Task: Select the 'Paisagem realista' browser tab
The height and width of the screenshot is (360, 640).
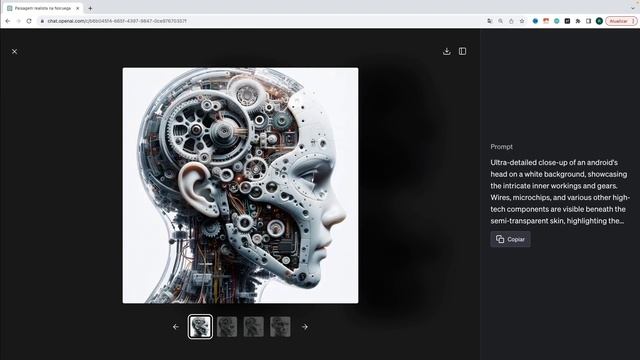Action: (x=42, y=8)
